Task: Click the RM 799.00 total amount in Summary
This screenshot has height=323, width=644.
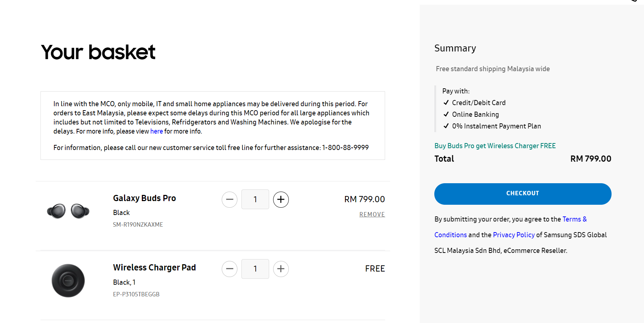Action: pyautogui.click(x=591, y=159)
